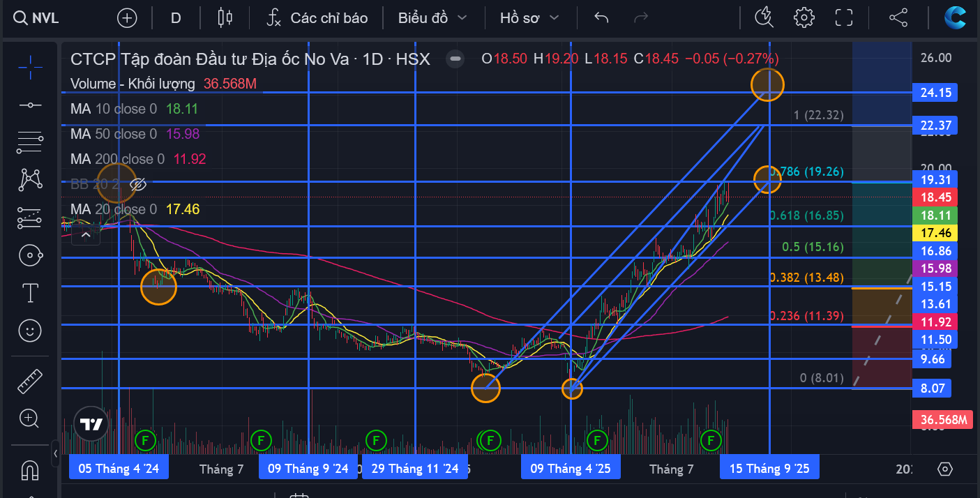Open chart settings gear
Viewport: 980px width, 498px height.
click(804, 18)
